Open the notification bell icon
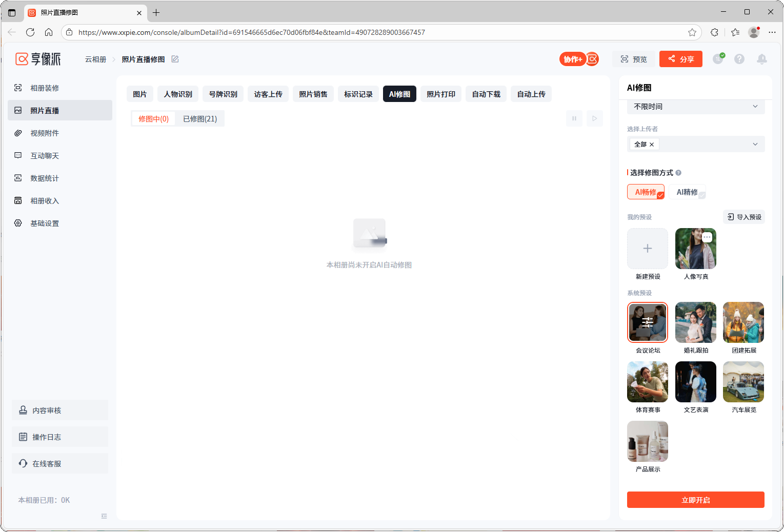784x532 pixels. point(761,59)
